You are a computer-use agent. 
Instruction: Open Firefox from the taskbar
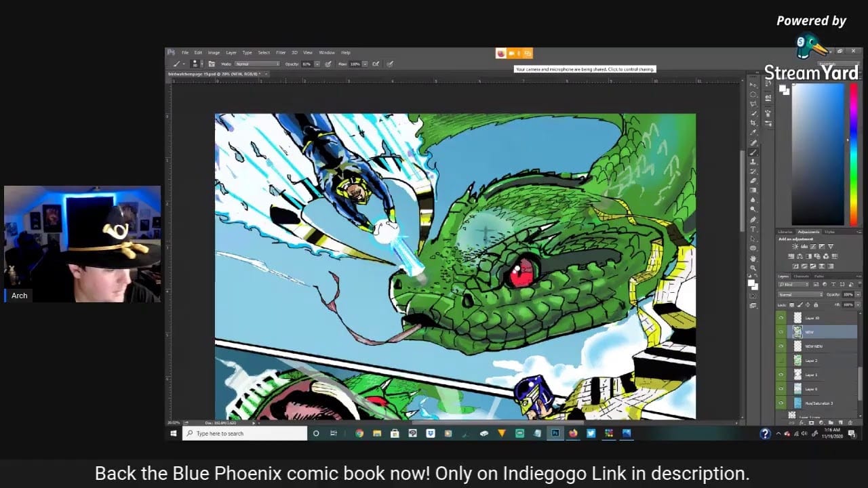click(573, 434)
